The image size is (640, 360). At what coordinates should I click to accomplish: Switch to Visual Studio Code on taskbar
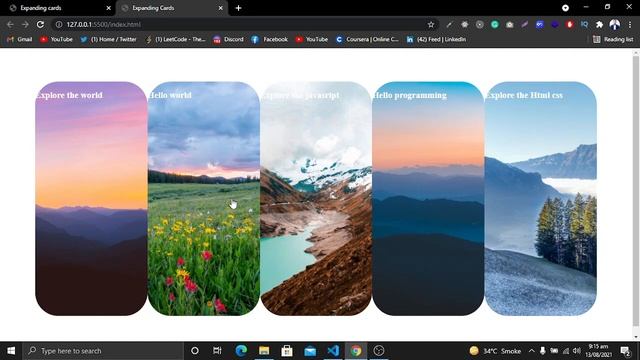pos(333,351)
